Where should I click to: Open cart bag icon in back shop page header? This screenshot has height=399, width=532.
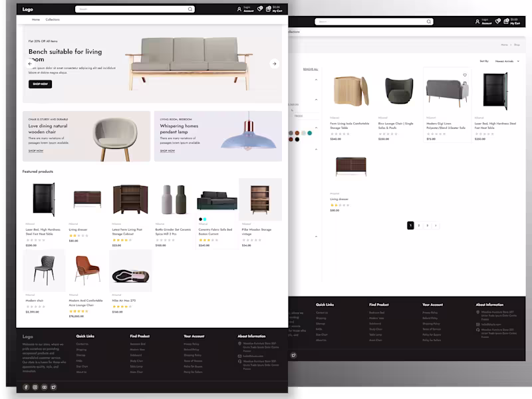click(x=506, y=21)
